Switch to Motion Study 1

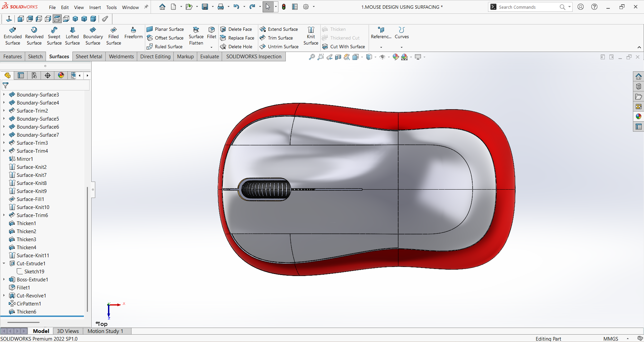tap(105, 331)
